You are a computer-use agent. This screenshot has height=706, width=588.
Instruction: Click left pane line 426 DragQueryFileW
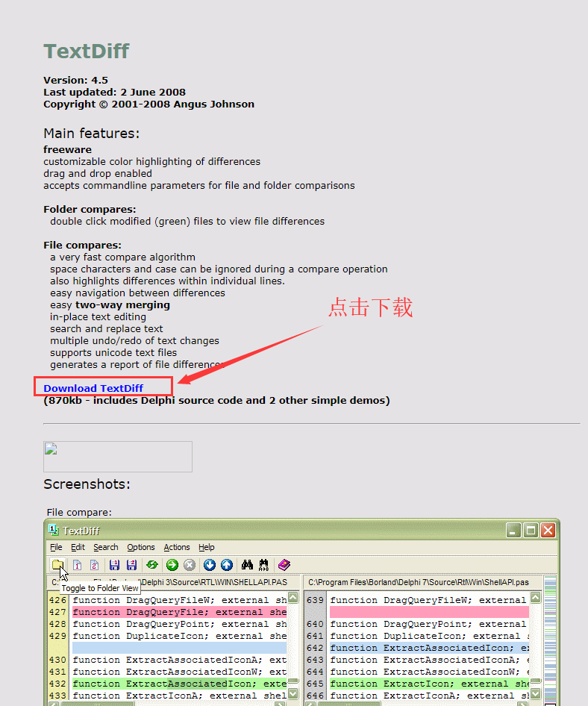[179, 600]
